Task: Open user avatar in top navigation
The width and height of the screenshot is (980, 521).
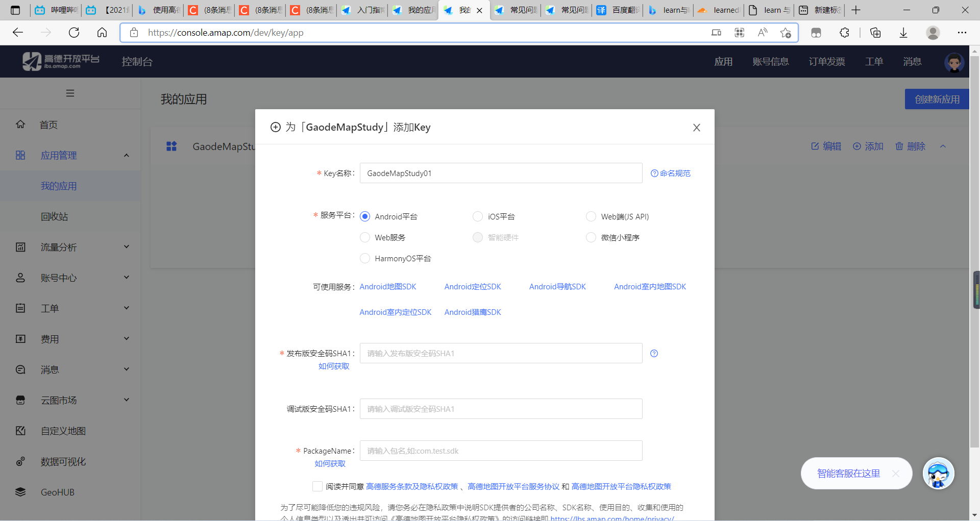Action: tap(953, 62)
